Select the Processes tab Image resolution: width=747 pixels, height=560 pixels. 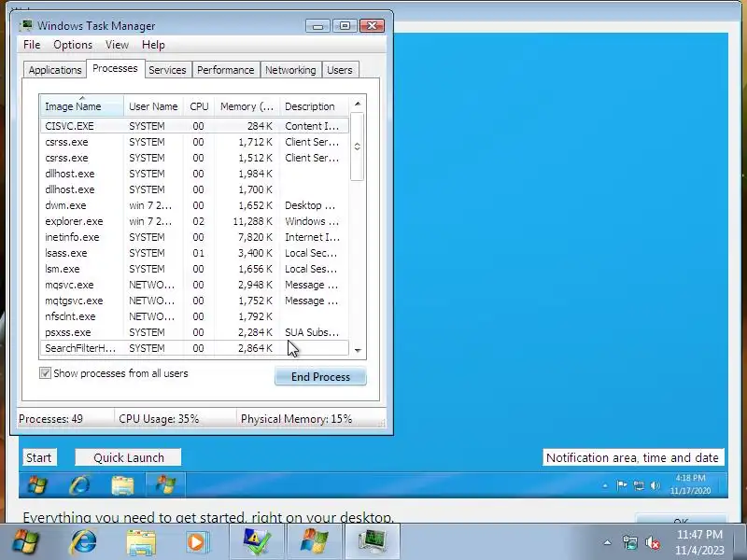pyautogui.click(x=115, y=68)
